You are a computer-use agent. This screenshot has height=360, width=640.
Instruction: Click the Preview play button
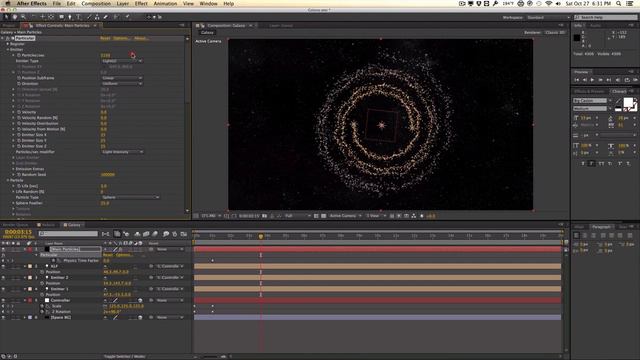point(592,80)
